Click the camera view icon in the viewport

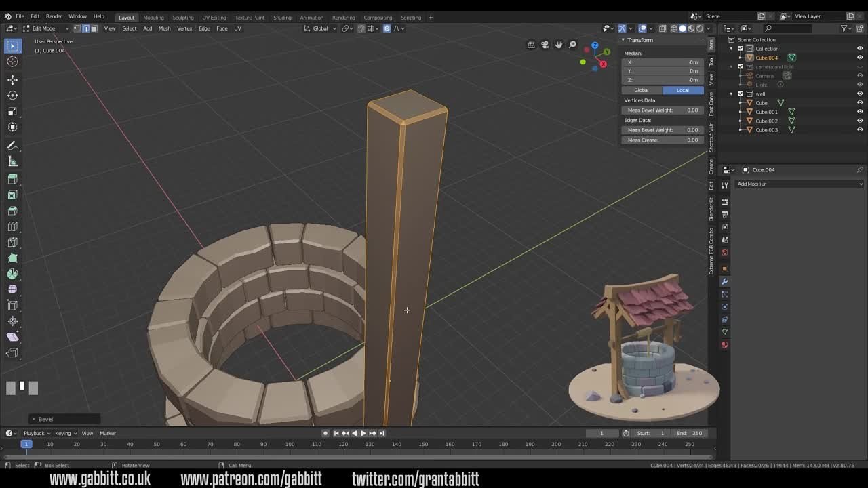pyautogui.click(x=545, y=44)
